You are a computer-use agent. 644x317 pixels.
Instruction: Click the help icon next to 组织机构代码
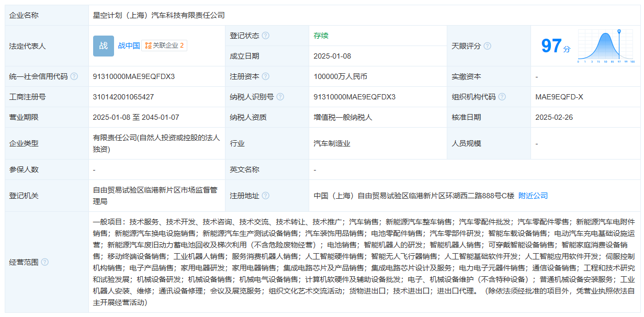(502, 97)
